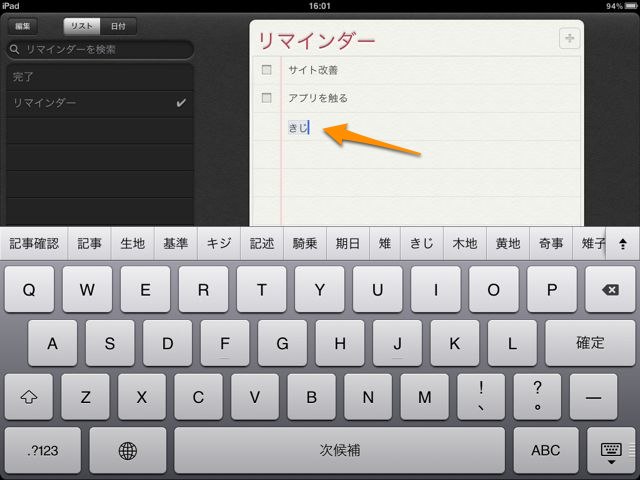Choose candidate 期日
Viewport: 640px width, 480px height.
tap(348, 244)
